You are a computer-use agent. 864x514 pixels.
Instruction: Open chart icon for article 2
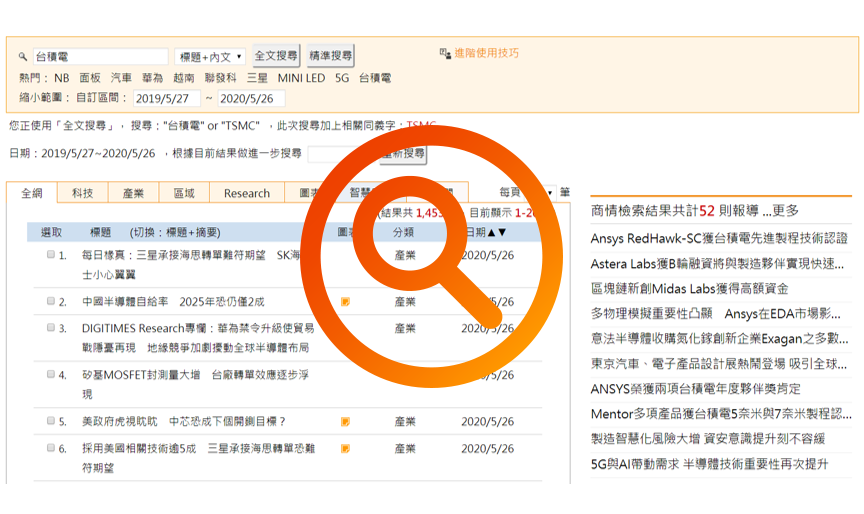pyautogui.click(x=345, y=302)
